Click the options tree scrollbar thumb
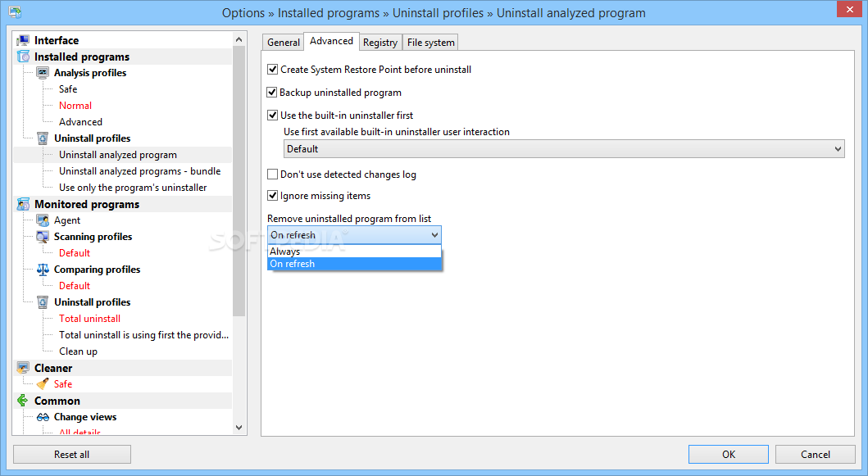Screen dimensions: 868x476 [239, 181]
